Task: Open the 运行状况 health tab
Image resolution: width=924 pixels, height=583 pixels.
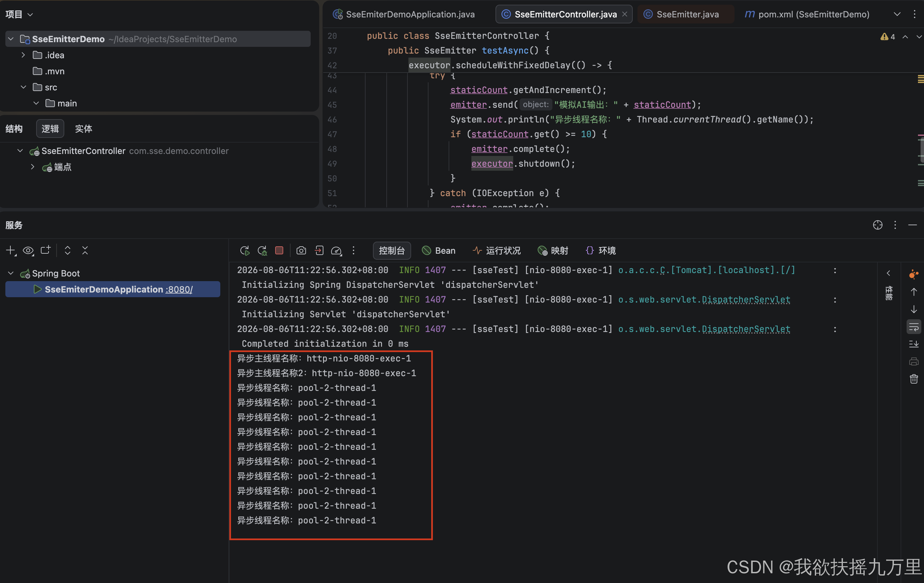Action: [x=496, y=250]
